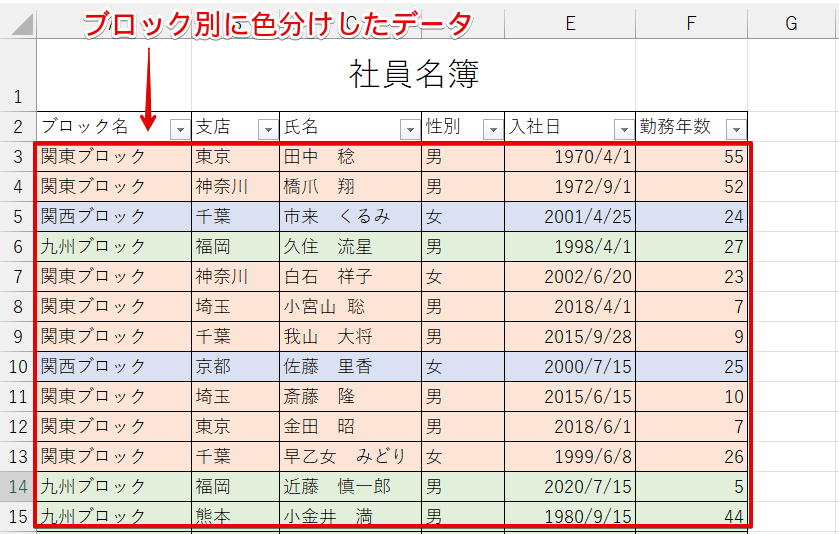Select cell with name 早乙女 みどり
The width and height of the screenshot is (839, 534).
tap(350, 456)
